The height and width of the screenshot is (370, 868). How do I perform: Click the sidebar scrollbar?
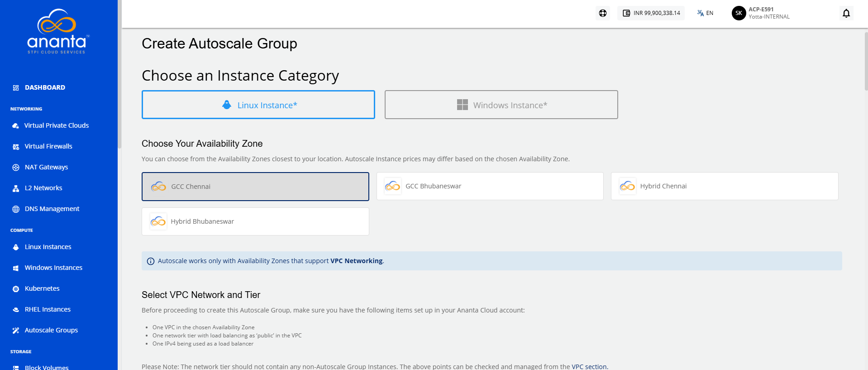tap(119, 74)
